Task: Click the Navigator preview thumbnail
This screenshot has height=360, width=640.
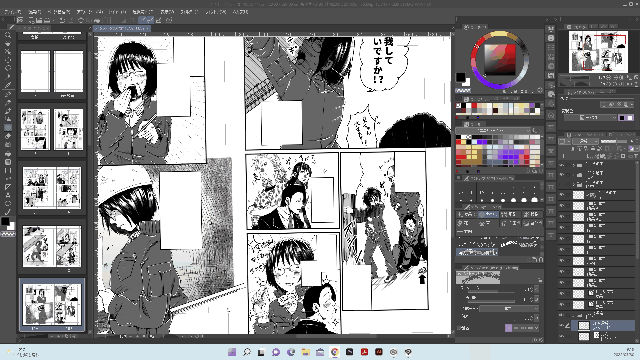Action: pos(598,51)
